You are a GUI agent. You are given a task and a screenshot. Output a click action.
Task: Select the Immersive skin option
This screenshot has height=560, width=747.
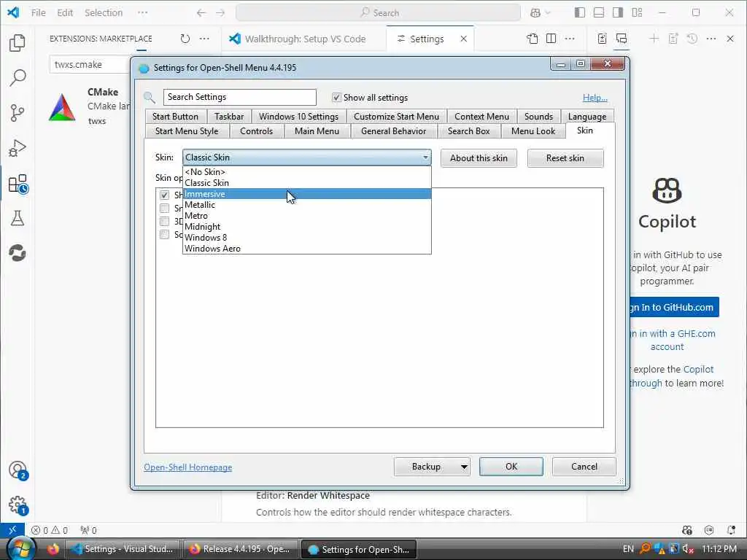(x=307, y=194)
